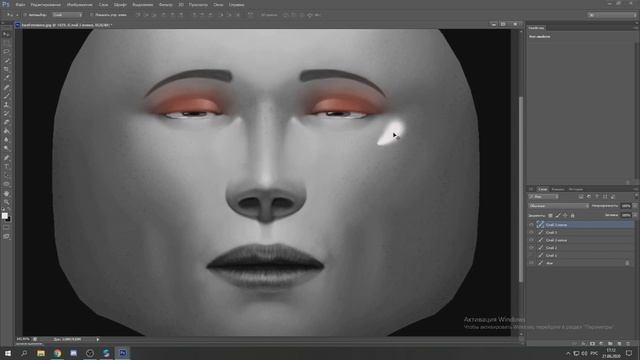
Task: Select the Rectangular Marquee tool
Action: click(x=6, y=43)
